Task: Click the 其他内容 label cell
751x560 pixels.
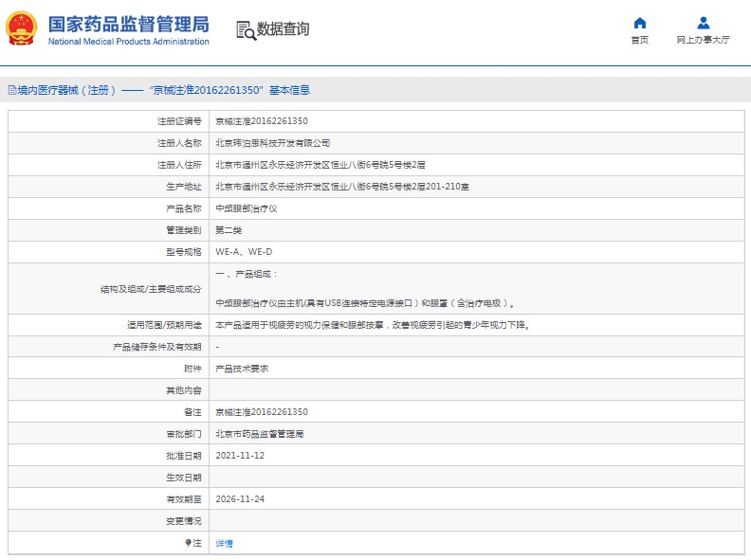Action: pyautogui.click(x=109, y=390)
